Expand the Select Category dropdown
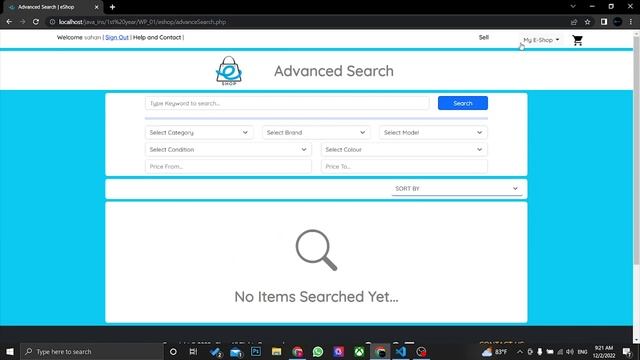 point(199,132)
